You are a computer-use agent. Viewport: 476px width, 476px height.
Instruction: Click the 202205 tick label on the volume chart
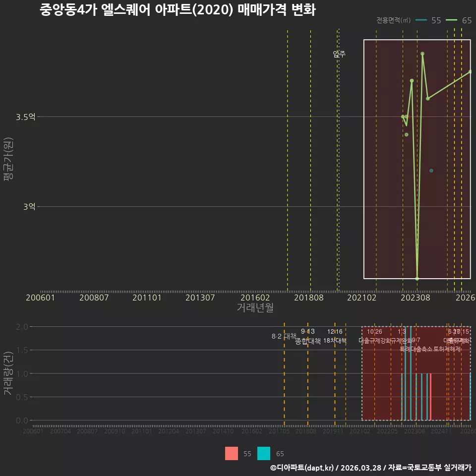tap(387, 431)
